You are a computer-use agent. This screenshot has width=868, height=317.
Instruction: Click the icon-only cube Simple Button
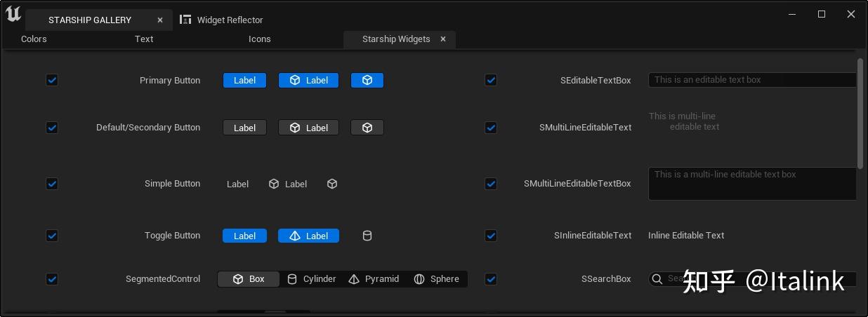pyautogui.click(x=332, y=184)
